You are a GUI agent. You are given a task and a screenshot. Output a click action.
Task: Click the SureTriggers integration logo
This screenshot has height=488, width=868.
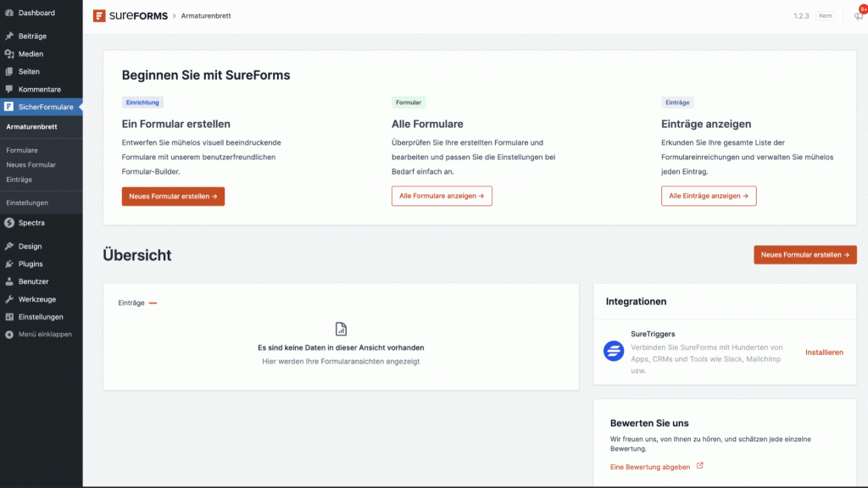click(x=613, y=352)
